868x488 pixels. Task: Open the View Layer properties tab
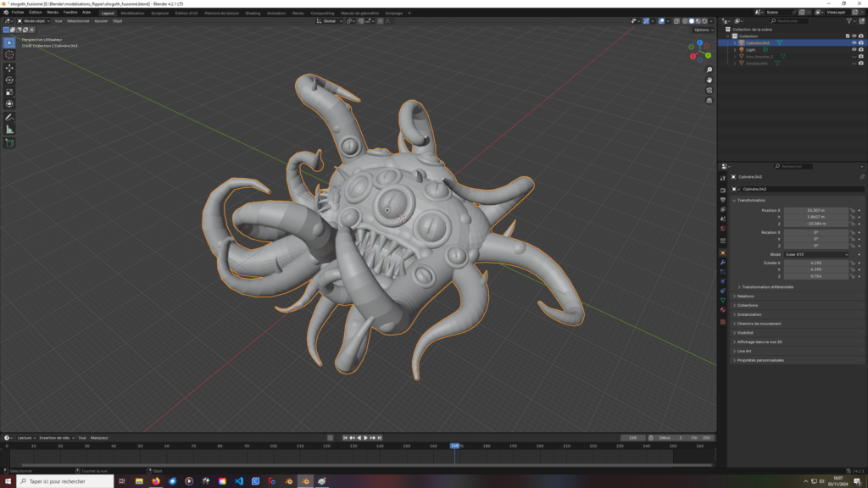tap(723, 210)
